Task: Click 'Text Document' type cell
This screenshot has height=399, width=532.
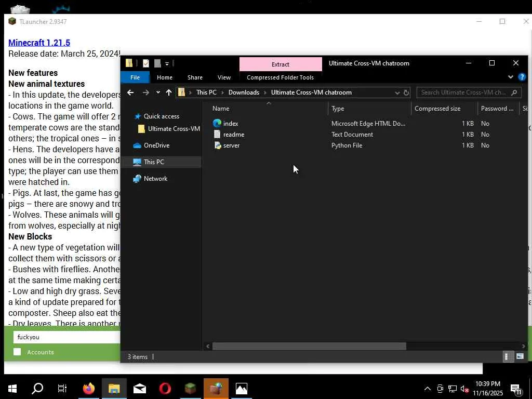Action: 352,135
